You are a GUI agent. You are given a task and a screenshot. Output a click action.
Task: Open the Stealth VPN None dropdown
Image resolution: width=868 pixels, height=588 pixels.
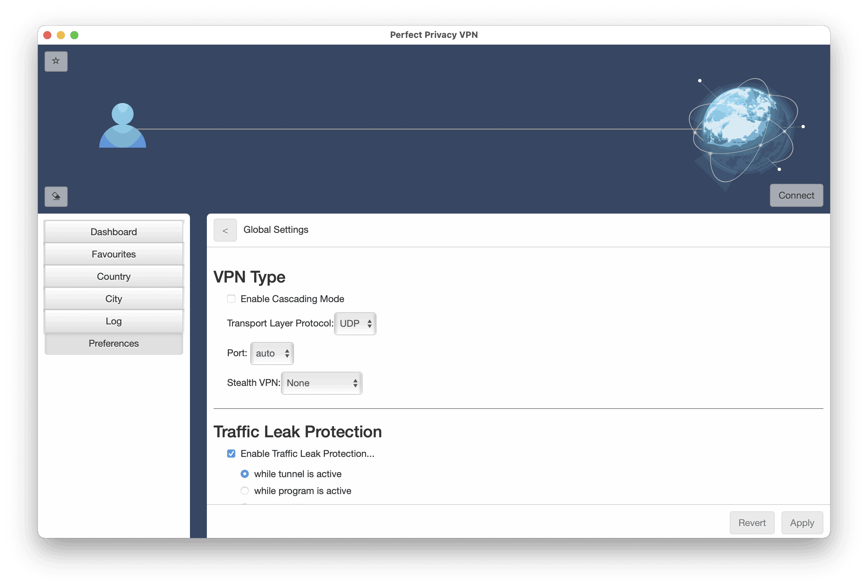(x=321, y=384)
